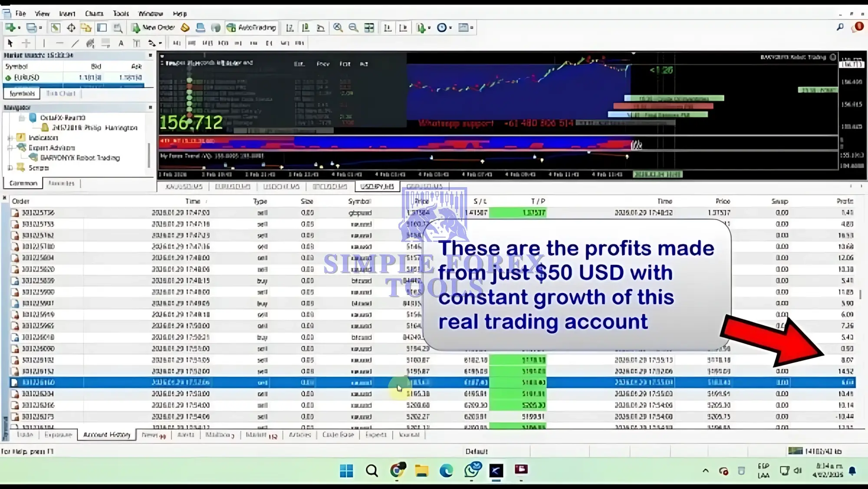868x489 pixels.
Task: Toggle Market Watch panel toolbar icon
Action: coord(56,28)
